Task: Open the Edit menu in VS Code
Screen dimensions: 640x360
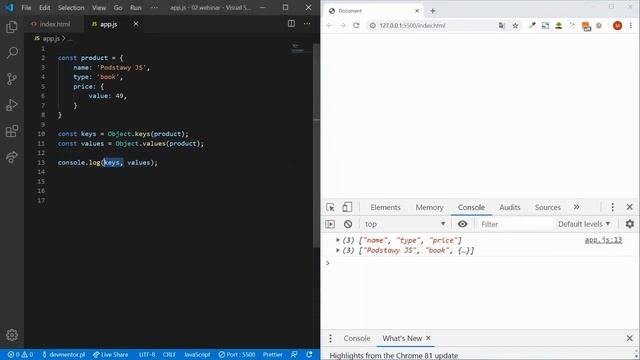Action: click(x=44, y=8)
